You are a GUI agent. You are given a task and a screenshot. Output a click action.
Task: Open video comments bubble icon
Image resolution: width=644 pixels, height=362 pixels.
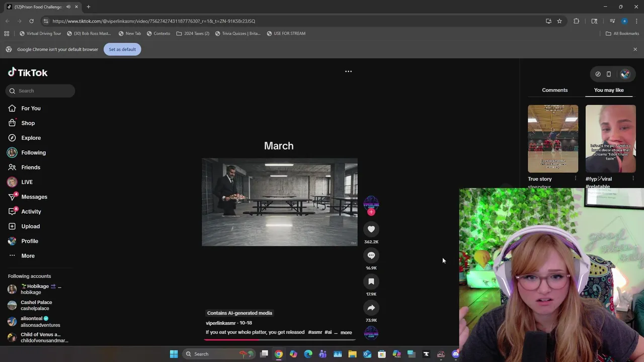point(371,255)
